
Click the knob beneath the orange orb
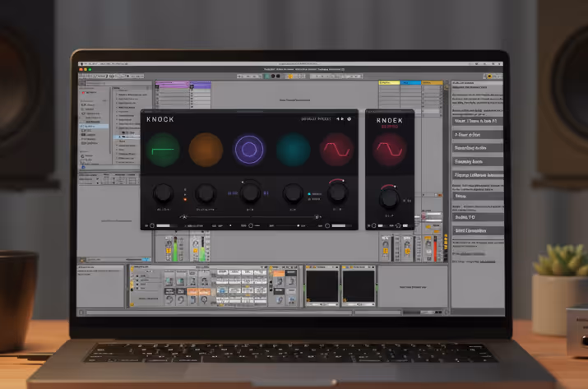205,193
